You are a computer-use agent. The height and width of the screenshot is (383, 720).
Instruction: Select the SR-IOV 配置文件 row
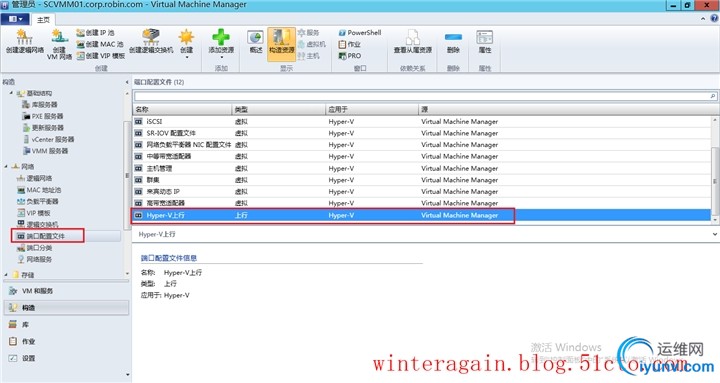click(422, 133)
